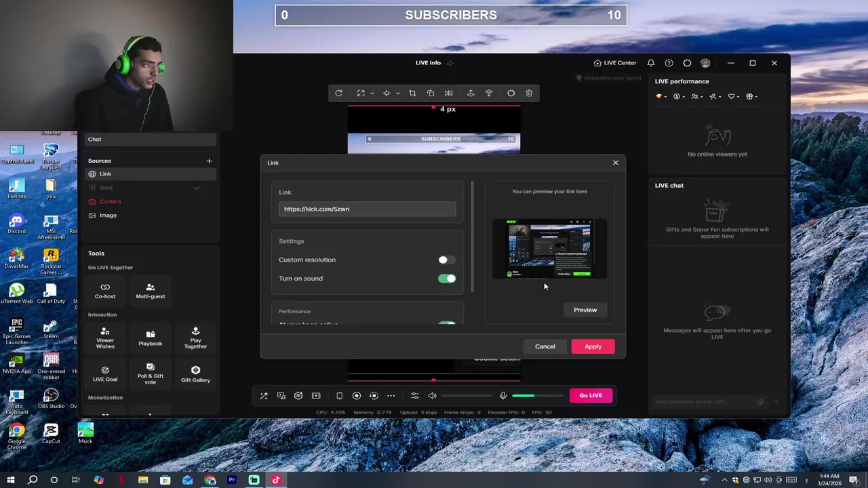Image resolution: width=868 pixels, height=488 pixels.
Task: Click the hexagon settings icon in scene toolbar
Action: pyautogui.click(x=511, y=93)
